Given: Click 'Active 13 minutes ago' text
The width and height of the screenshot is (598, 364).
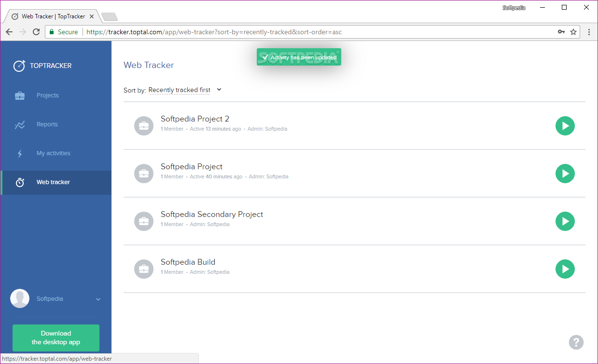Looking at the screenshot, I should 215,129.
